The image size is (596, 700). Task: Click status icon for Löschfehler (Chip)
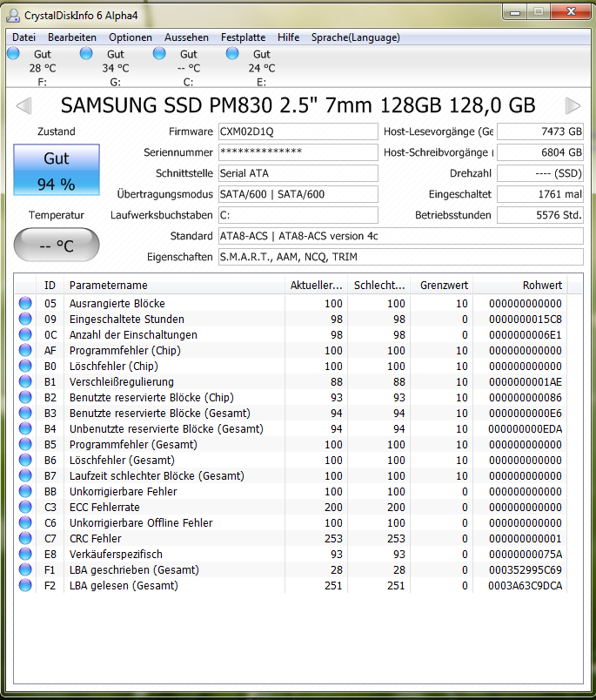coord(25,366)
